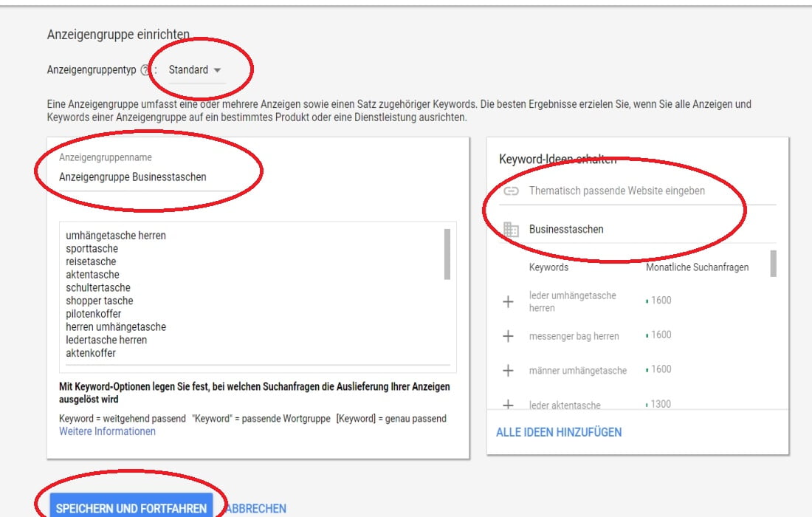Click SPEICHERN UND FORTFAHREN button
Screen dimensions: 812x517
coord(131,506)
